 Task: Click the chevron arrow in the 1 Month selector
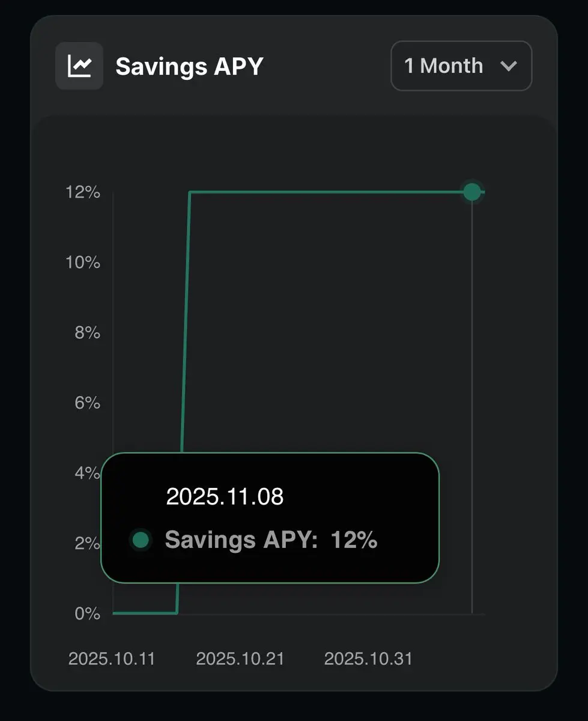[x=508, y=66]
